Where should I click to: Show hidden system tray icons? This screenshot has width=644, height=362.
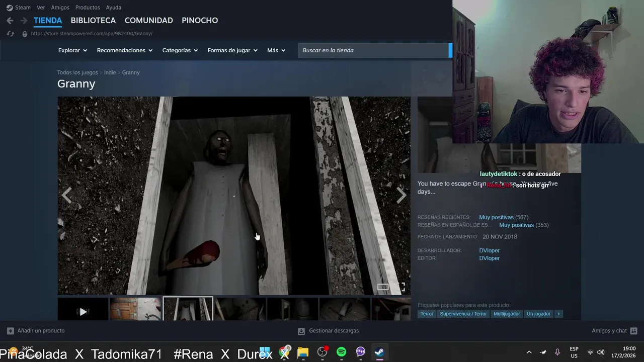pyautogui.click(x=529, y=352)
